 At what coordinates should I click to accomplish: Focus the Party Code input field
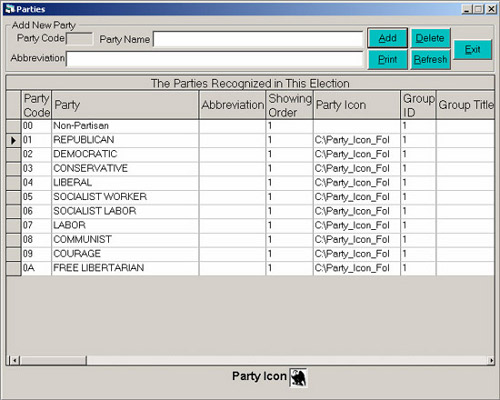pos(80,39)
